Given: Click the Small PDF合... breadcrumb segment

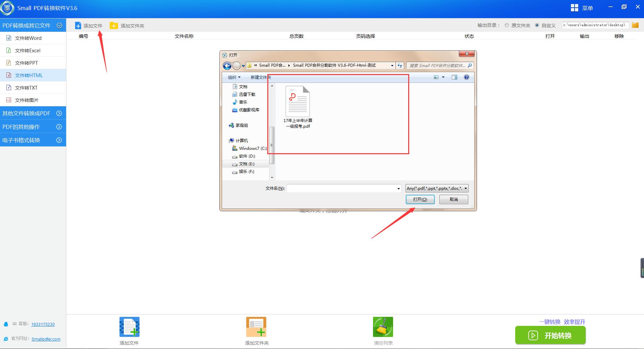Looking at the screenshot, I should [x=272, y=66].
